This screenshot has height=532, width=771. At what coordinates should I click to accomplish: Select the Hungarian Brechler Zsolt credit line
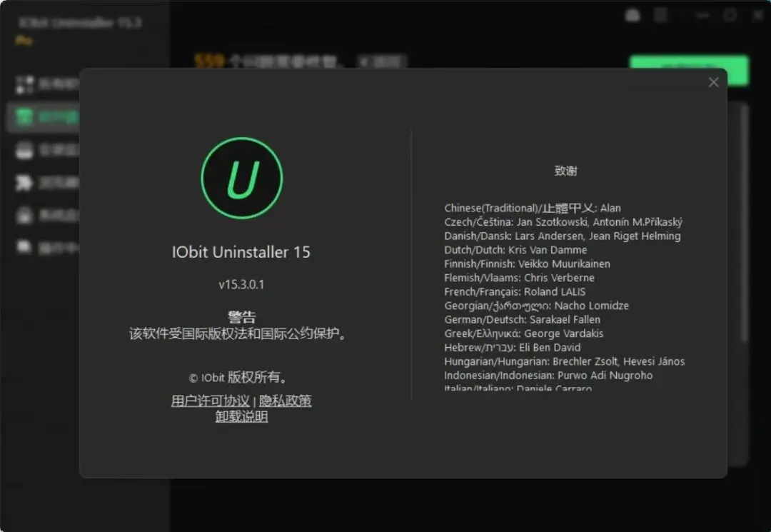click(x=565, y=361)
